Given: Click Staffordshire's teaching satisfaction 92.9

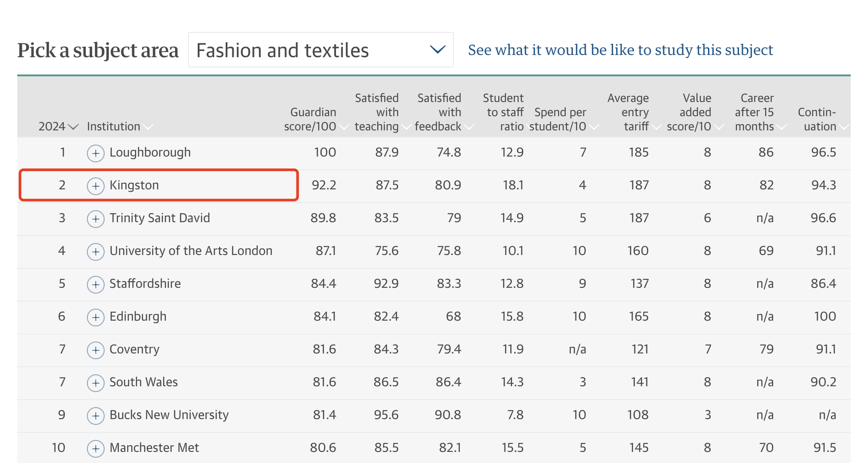Looking at the screenshot, I should click(x=386, y=284).
